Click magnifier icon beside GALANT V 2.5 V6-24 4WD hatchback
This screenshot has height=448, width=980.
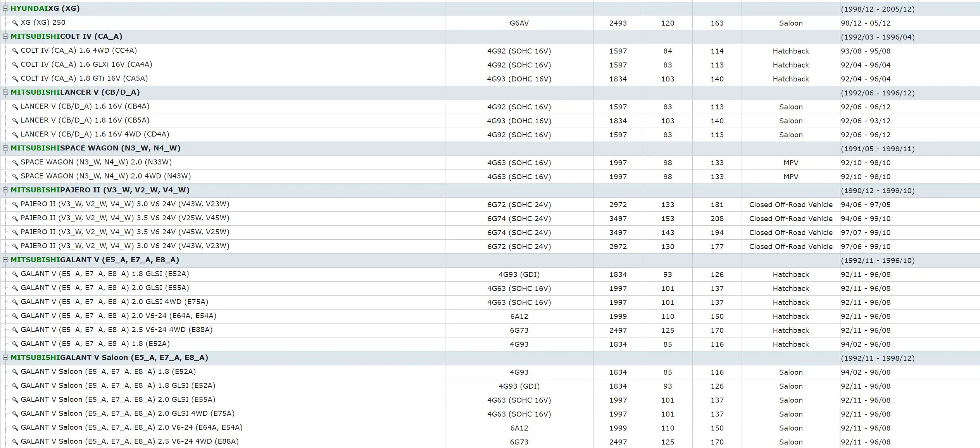click(15, 330)
